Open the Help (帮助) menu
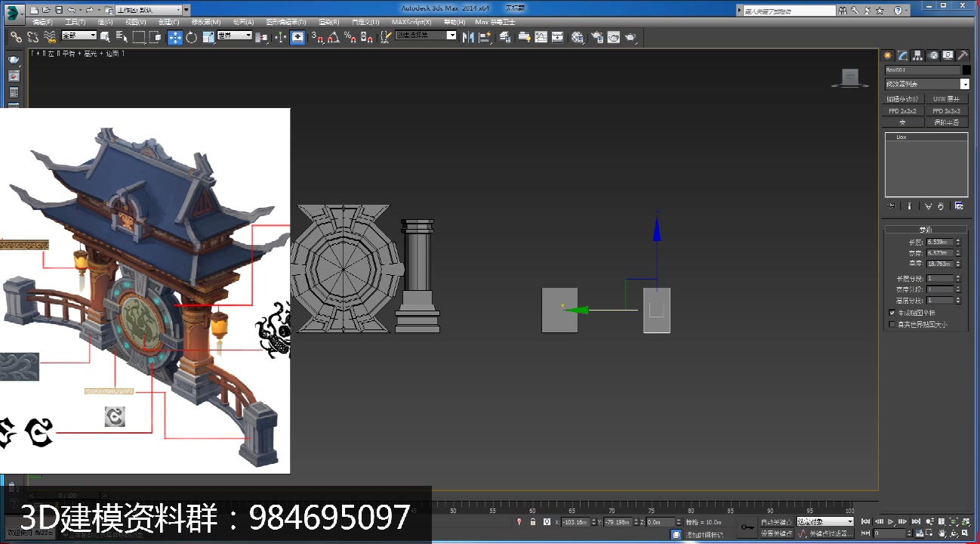Viewport: 980px width, 544px height. pos(454,22)
